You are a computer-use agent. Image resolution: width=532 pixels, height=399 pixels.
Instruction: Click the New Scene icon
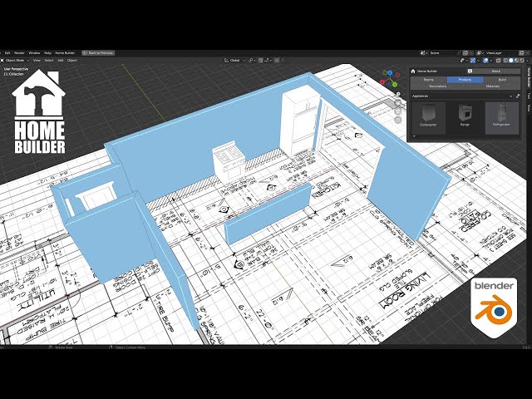pos(465,53)
